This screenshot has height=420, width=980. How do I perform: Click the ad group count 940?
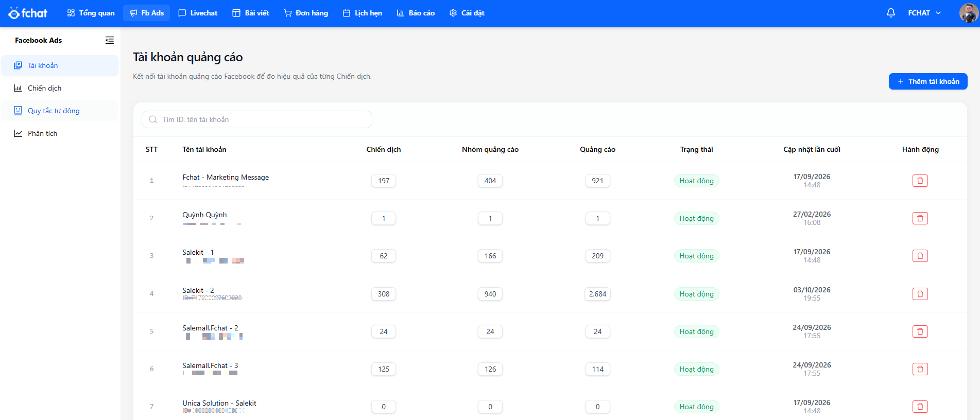(490, 294)
